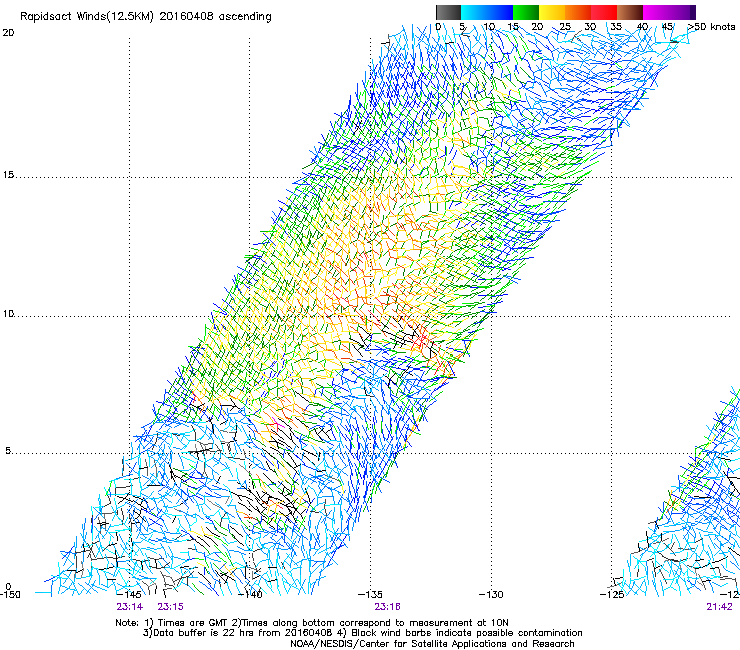Click the purple time stamp '23:16'
740x650 pixels.
coord(387,607)
